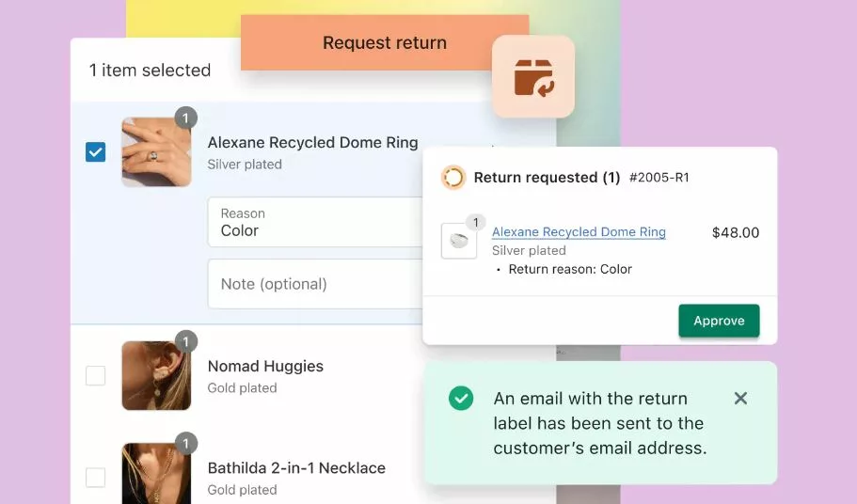Click the email sent confirmation message

tap(600, 423)
